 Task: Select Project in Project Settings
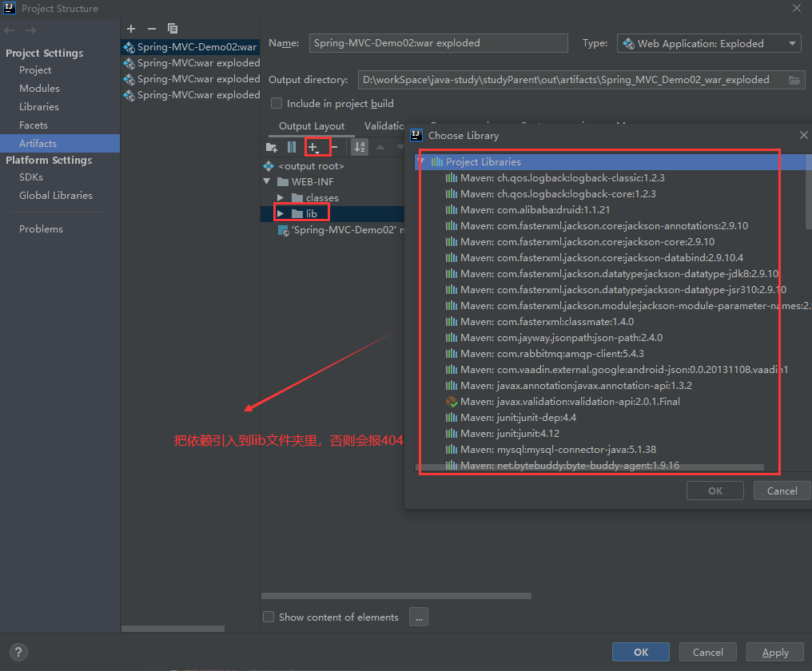tap(35, 70)
